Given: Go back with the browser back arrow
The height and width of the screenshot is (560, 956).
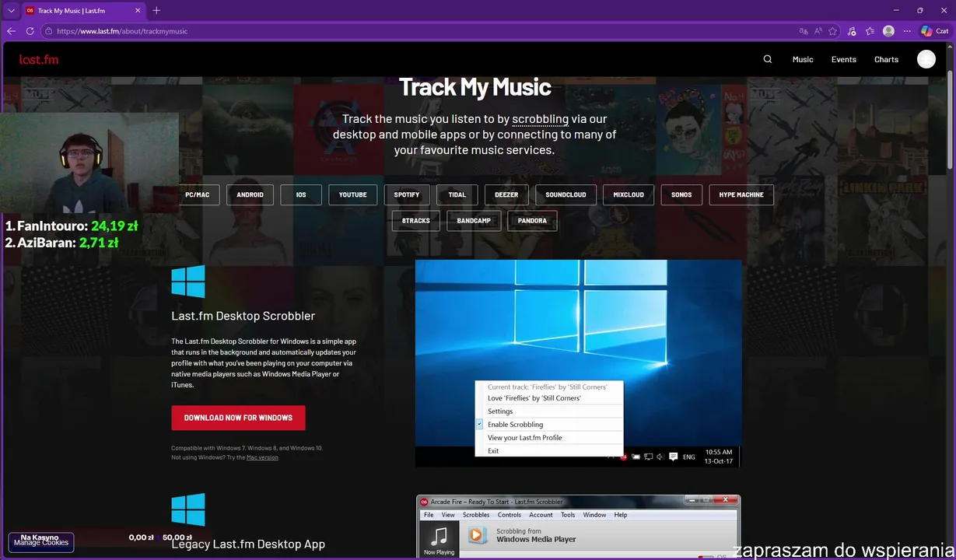Looking at the screenshot, I should click(11, 31).
